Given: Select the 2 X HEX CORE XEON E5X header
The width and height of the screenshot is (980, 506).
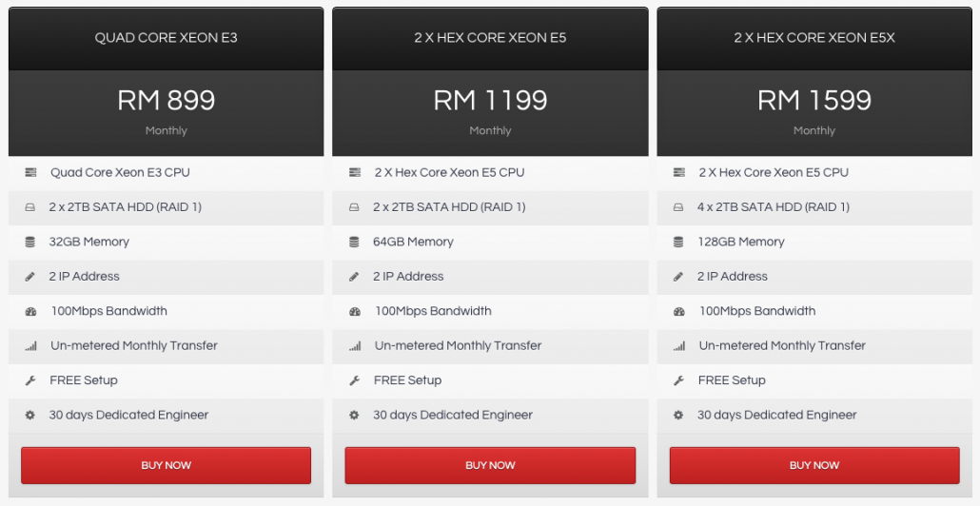Looking at the screenshot, I should click(813, 38).
